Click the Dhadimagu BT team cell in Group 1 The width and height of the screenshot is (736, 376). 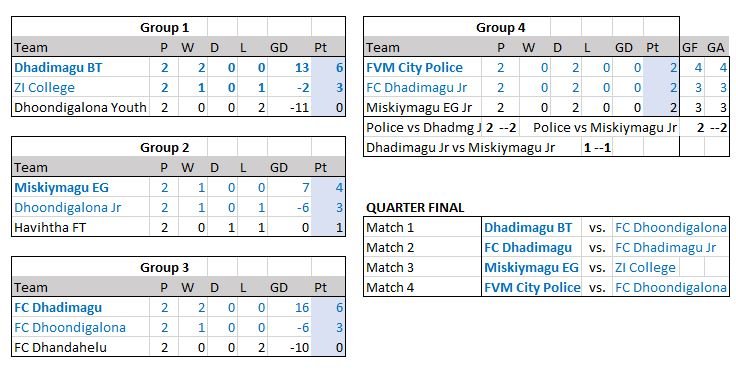[x=58, y=68]
